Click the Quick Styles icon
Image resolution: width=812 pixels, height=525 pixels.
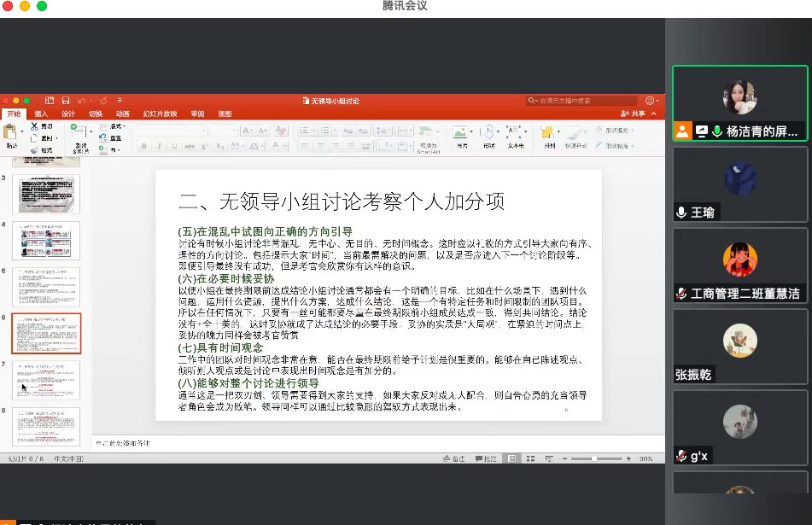tap(575, 132)
